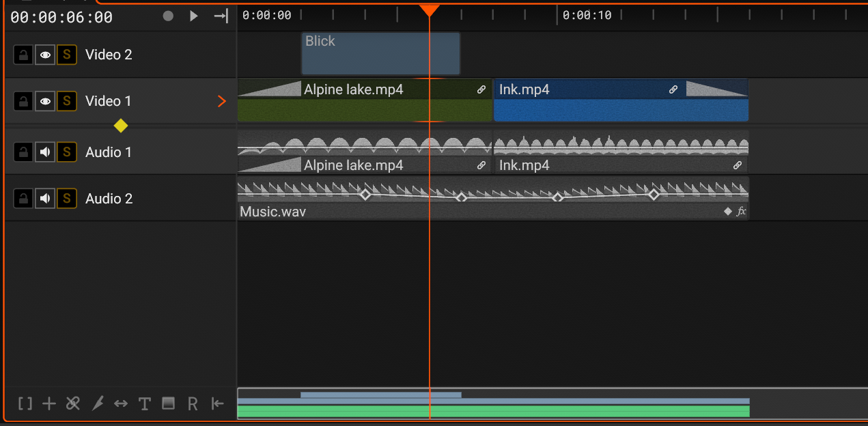The image size is (868, 426).
Task: Click the Audio 1 track label
Action: point(109,152)
